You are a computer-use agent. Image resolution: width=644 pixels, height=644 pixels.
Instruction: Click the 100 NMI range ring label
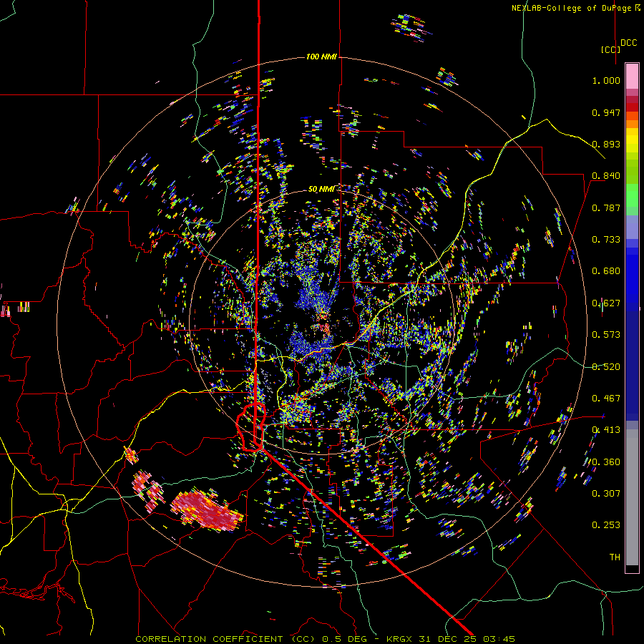click(x=321, y=57)
